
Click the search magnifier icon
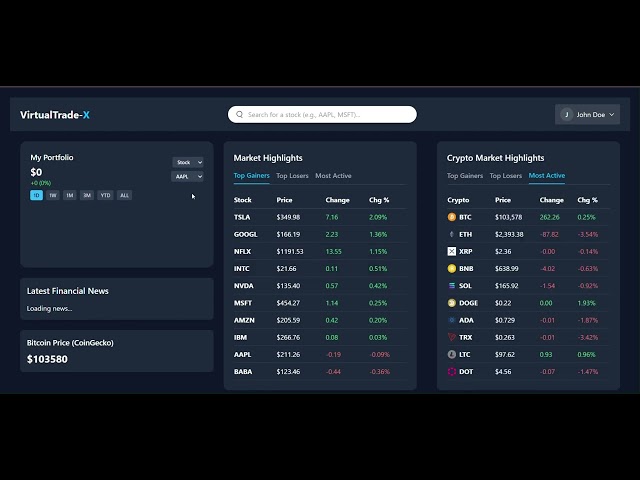[x=240, y=115]
